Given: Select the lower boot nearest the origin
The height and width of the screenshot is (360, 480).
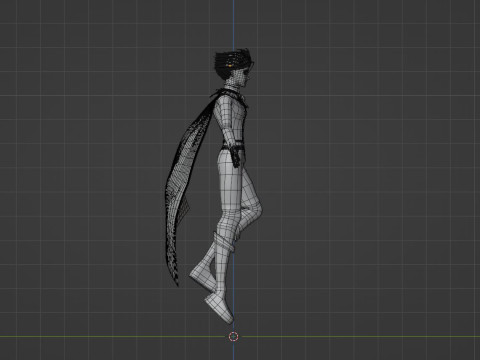Looking at the screenshot, I should (x=218, y=308).
